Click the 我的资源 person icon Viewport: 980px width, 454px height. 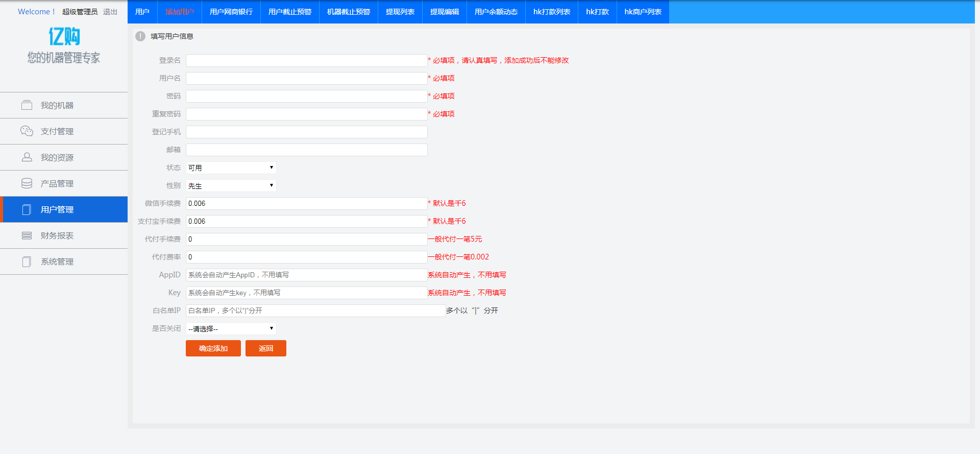click(27, 157)
